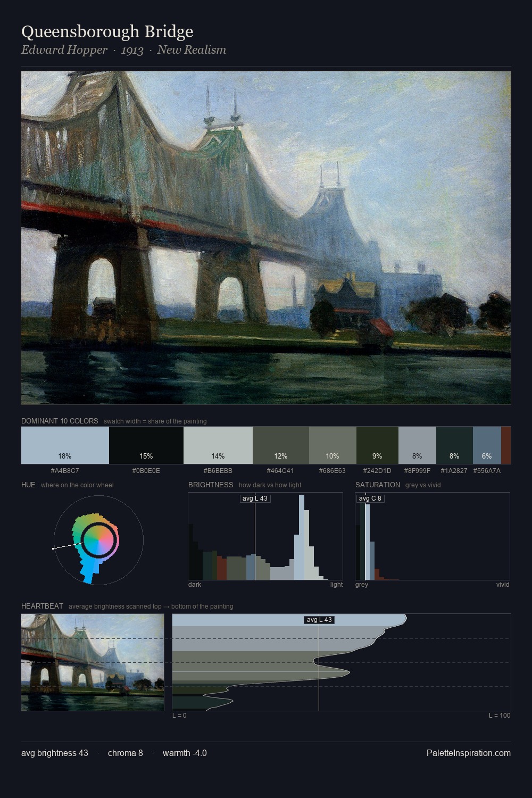
Task: Click the brightness histogram chart
Action: [x=265, y=536]
